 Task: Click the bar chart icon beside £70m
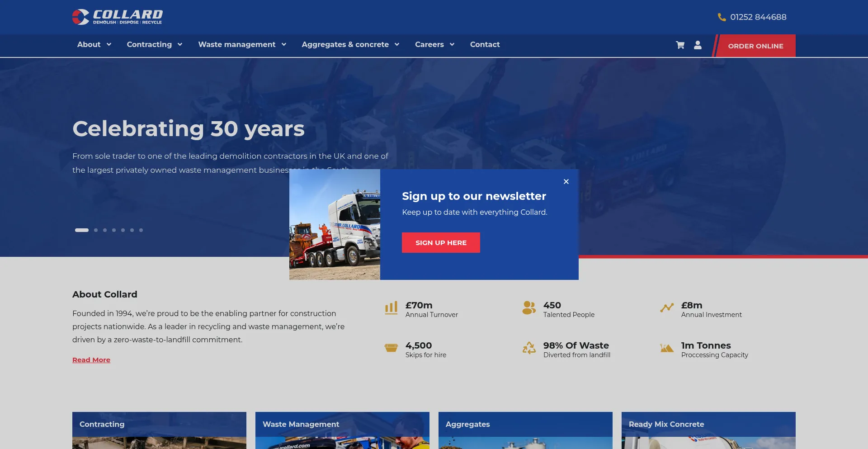click(x=391, y=308)
